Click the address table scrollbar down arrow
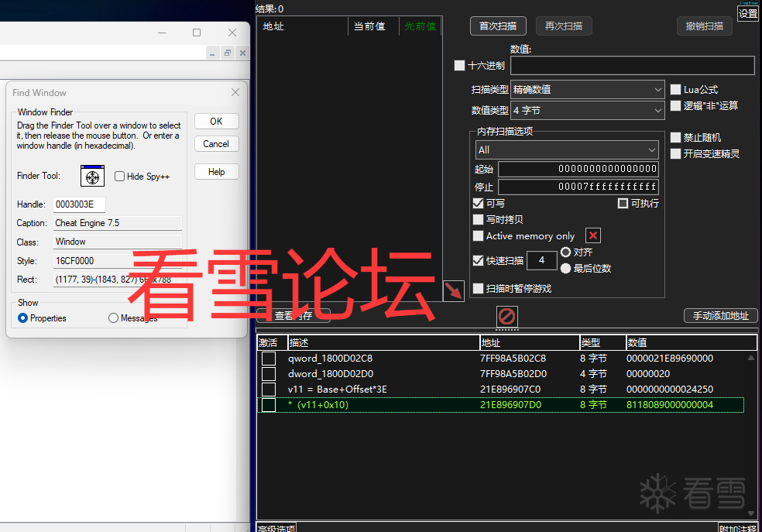 coord(751,513)
